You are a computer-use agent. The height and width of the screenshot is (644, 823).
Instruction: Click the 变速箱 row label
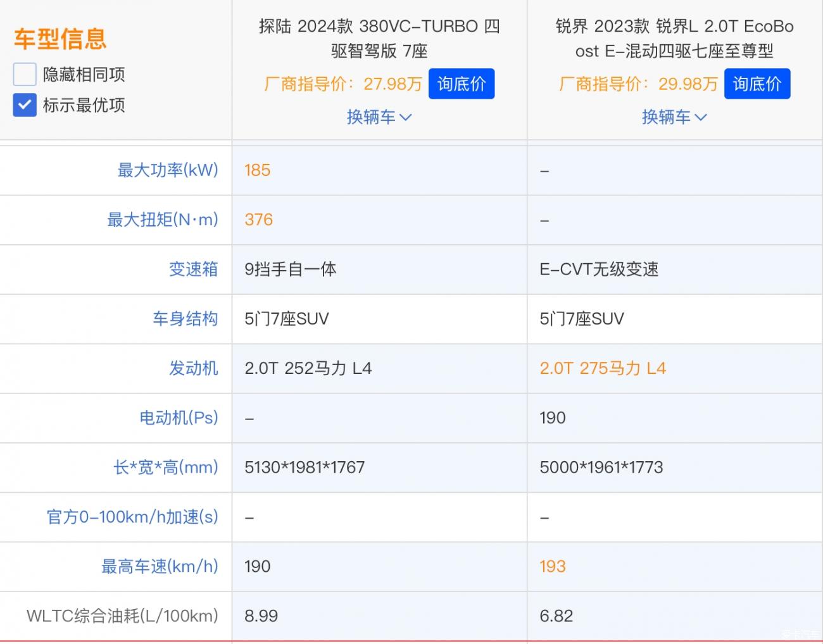(193, 269)
